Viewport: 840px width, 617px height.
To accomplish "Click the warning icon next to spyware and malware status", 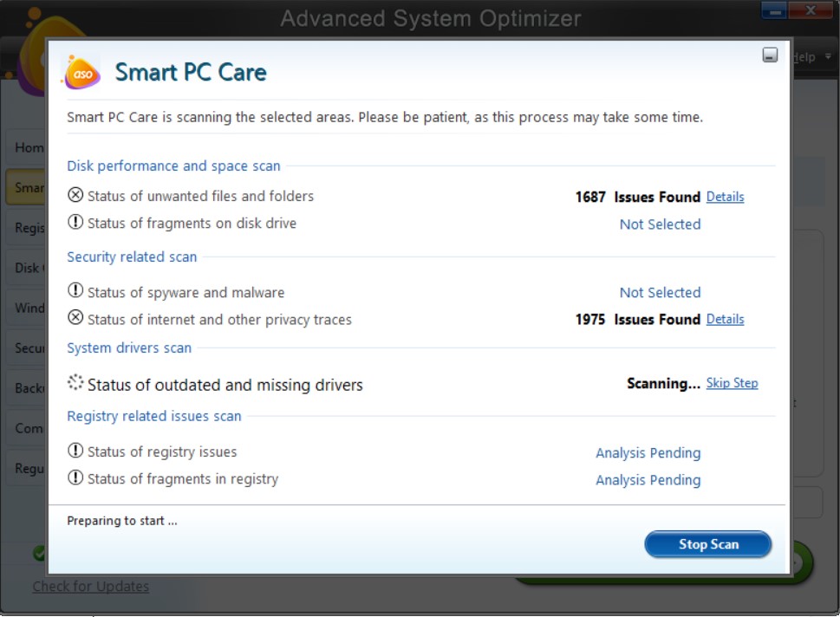I will 75,291.
